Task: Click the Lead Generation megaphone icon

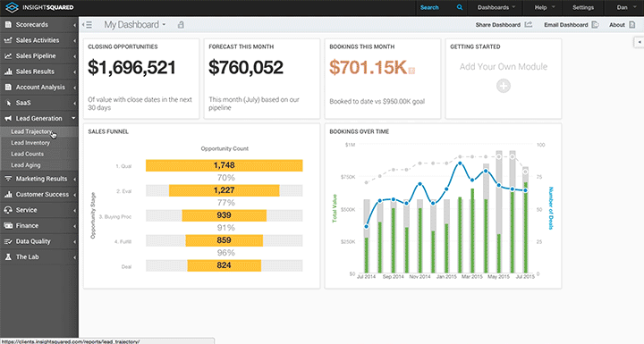Action: 8,118
